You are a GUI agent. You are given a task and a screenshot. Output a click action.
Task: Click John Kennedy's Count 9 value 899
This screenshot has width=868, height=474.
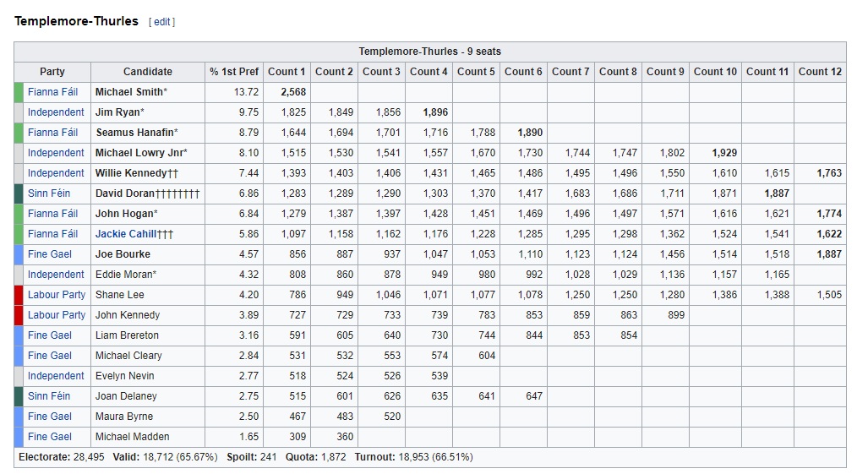(675, 314)
